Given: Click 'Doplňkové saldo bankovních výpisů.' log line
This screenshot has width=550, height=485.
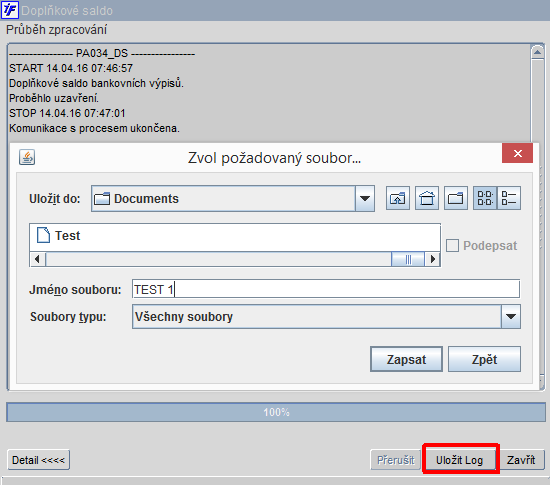Looking at the screenshot, I should (x=96, y=83).
